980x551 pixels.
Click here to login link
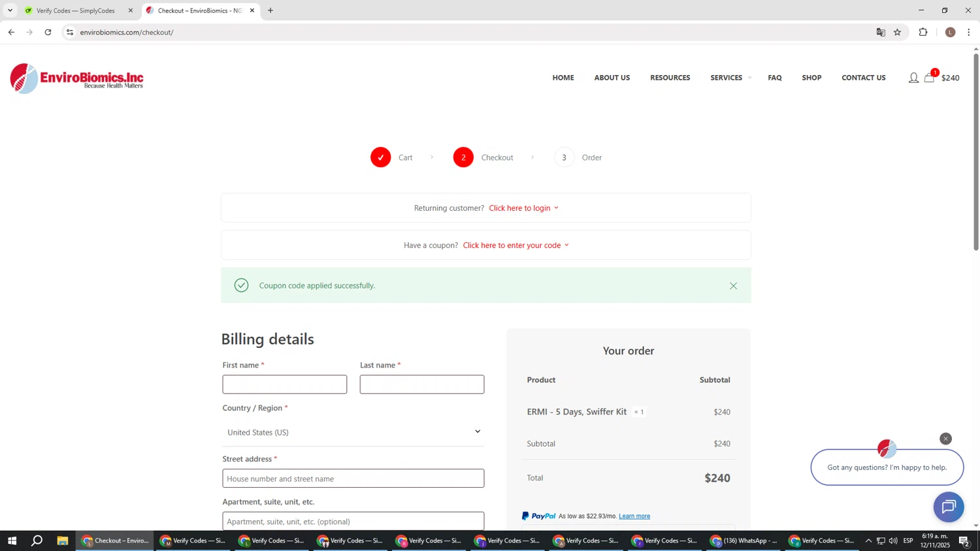(x=523, y=208)
